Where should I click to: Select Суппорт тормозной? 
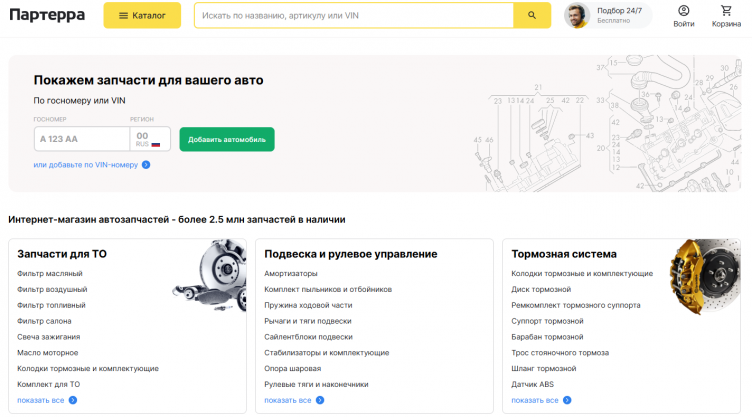(x=547, y=321)
